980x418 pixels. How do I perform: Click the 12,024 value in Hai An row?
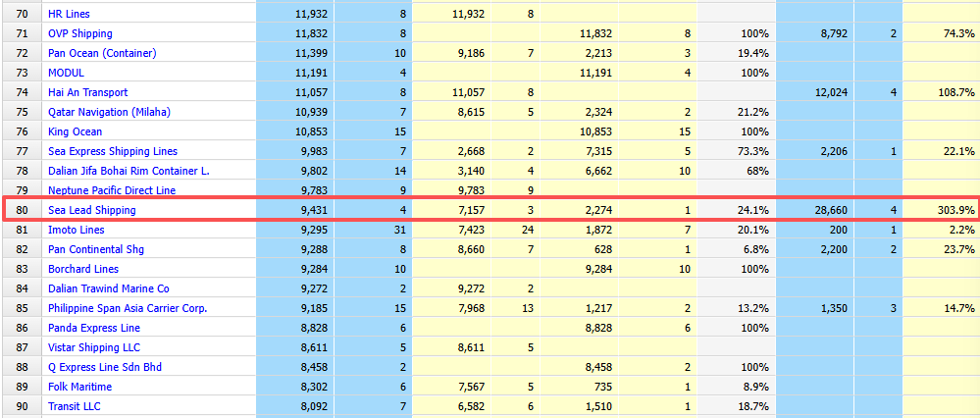click(x=832, y=92)
